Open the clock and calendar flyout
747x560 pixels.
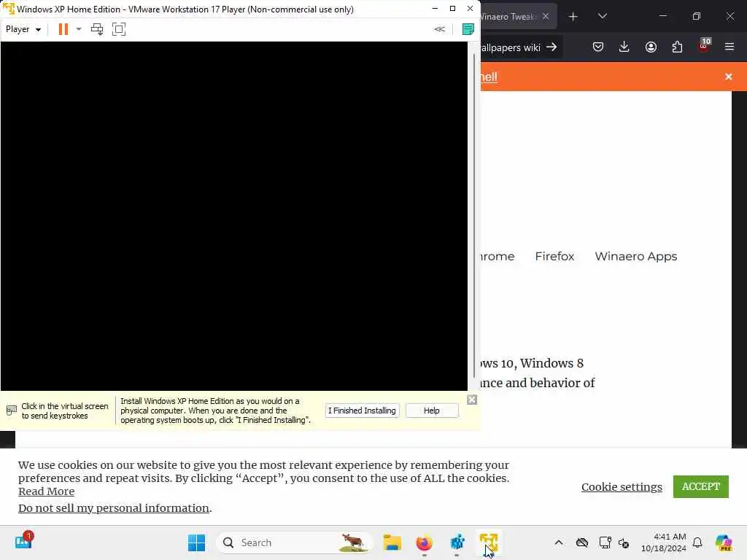pyautogui.click(x=663, y=542)
